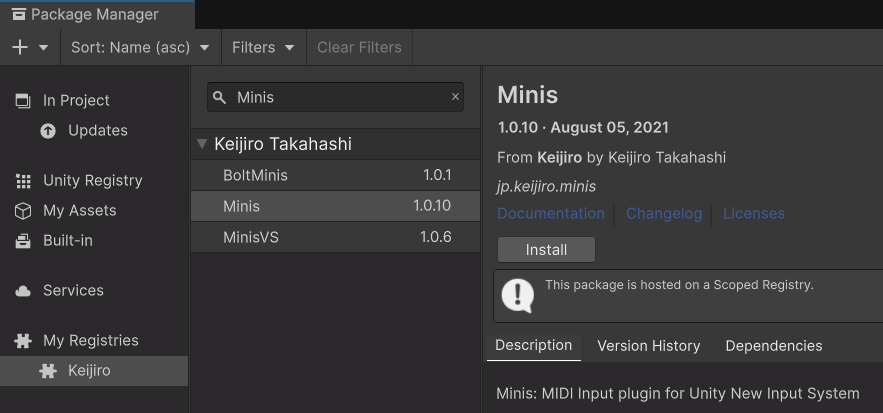The width and height of the screenshot is (883, 413).
Task: Open Unity Registry packages list
Action: pyautogui.click(x=95, y=181)
